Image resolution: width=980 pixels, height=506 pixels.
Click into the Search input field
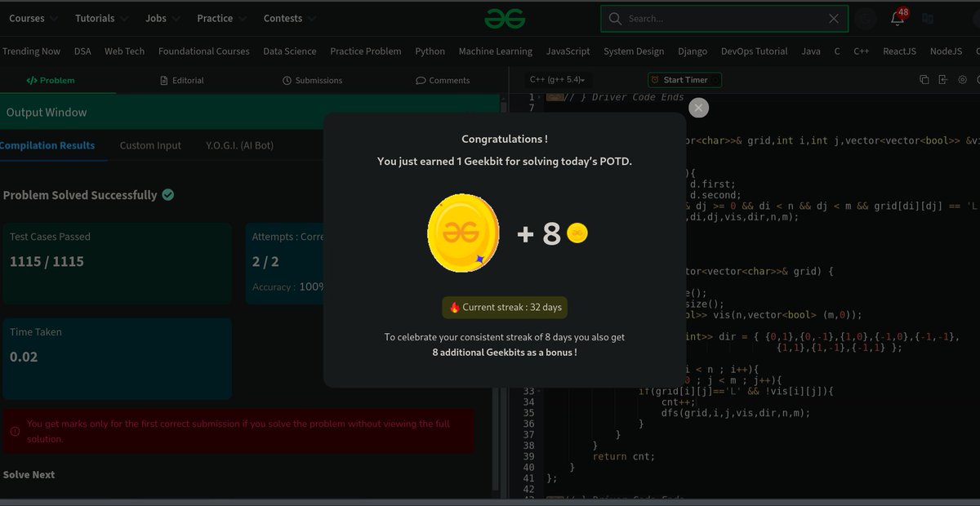click(x=723, y=18)
